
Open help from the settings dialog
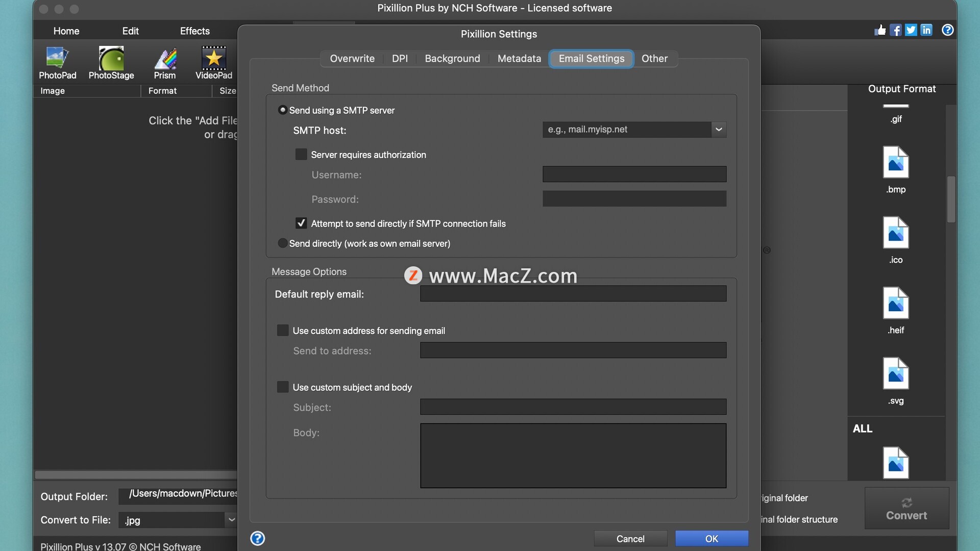pos(258,538)
